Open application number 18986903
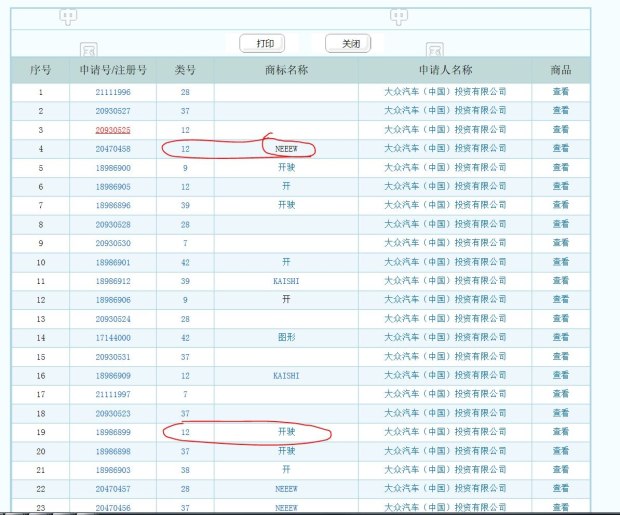Viewport: 620px width, 515px height. (113, 470)
